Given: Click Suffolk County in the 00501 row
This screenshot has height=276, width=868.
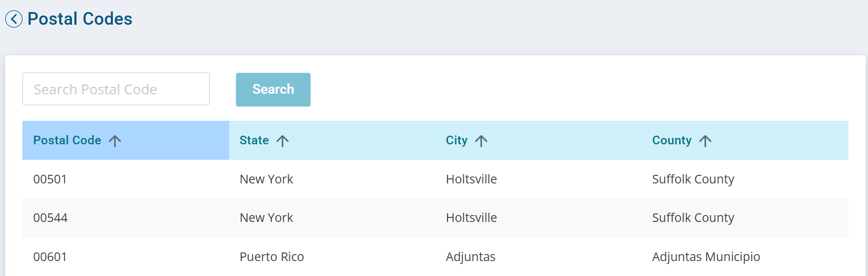Looking at the screenshot, I should pos(693,179).
